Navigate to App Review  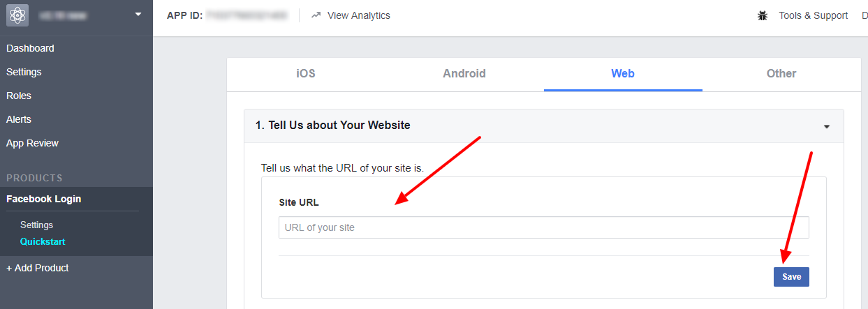(x=32, y=143)
